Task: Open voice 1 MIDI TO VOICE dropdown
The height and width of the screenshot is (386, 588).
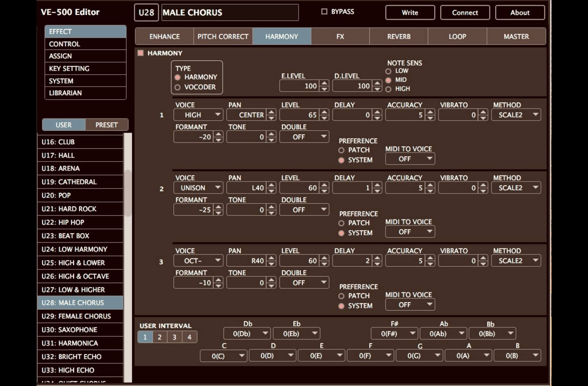Action: pyautogui.click(x=410, y=159)
